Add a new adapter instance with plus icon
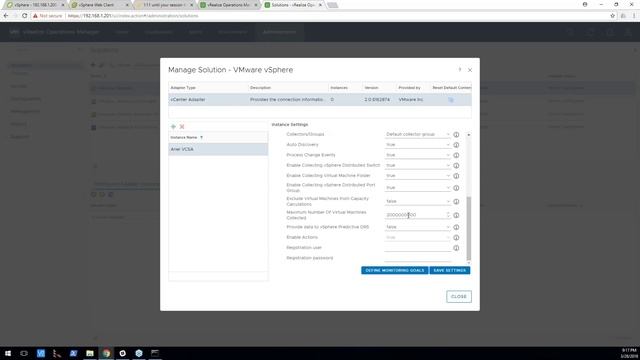This screenshot has height=360, width=640. [173, 127]
